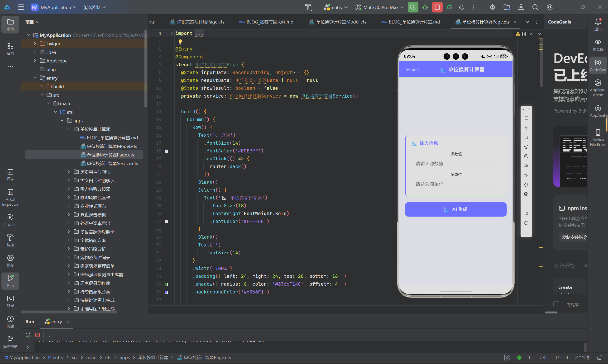
Task: Click warnings count 14 indicator
Action: pos(521,34)
